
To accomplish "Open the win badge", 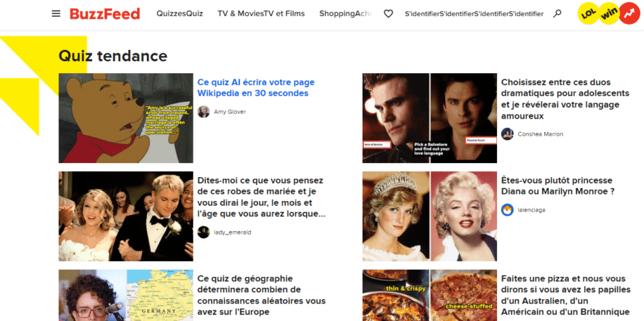I will 608,13.
